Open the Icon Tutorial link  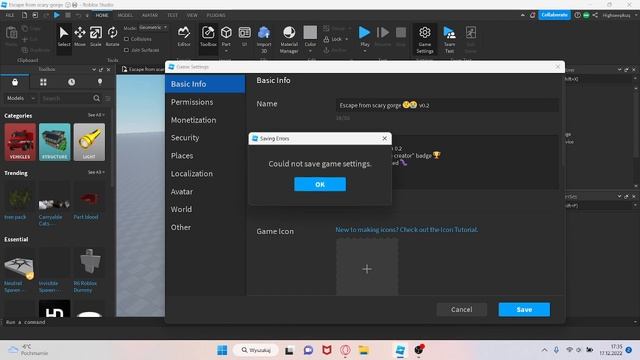[407, 230]
